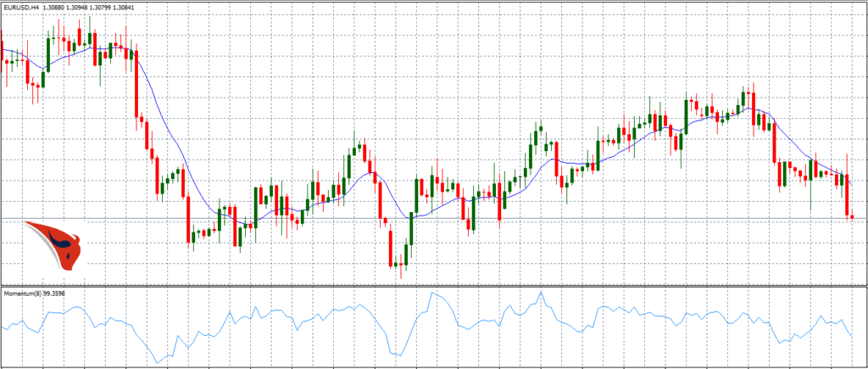Click the EURUSD,H4 symbol label
This screenshot has width=868, height=369.
click(x=20, y=6)
